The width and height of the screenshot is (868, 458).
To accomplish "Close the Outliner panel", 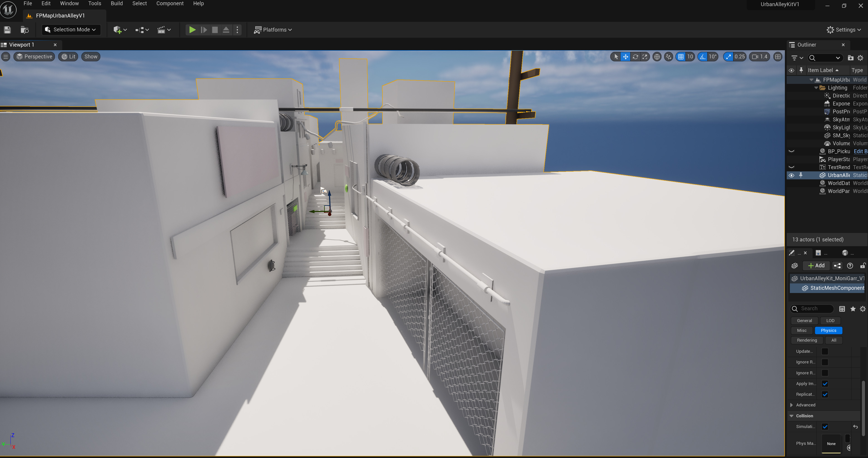I will click(x=843, y=45).
